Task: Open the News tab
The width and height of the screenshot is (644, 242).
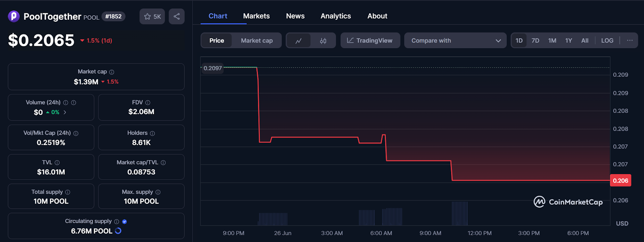Action: [295, 16]
